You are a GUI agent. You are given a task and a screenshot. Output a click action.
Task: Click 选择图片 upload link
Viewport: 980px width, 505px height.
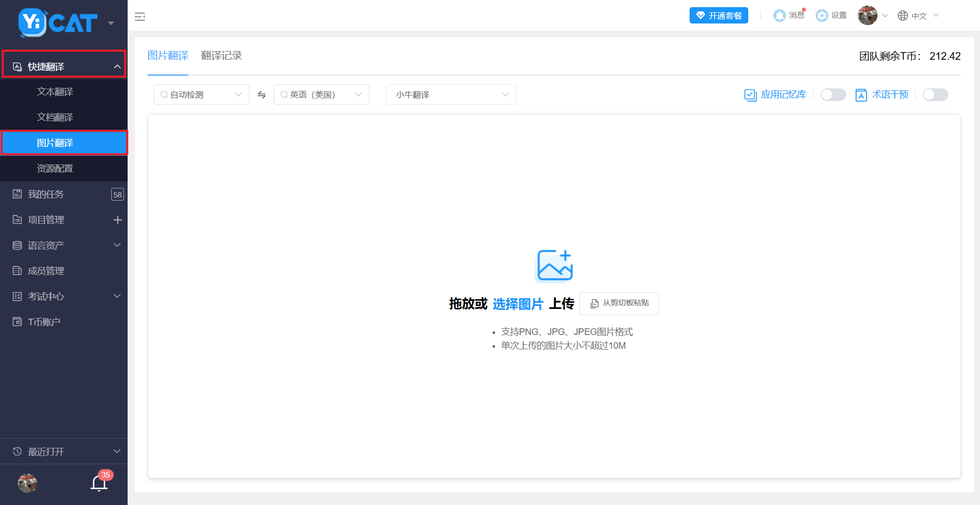pos(518,304)
